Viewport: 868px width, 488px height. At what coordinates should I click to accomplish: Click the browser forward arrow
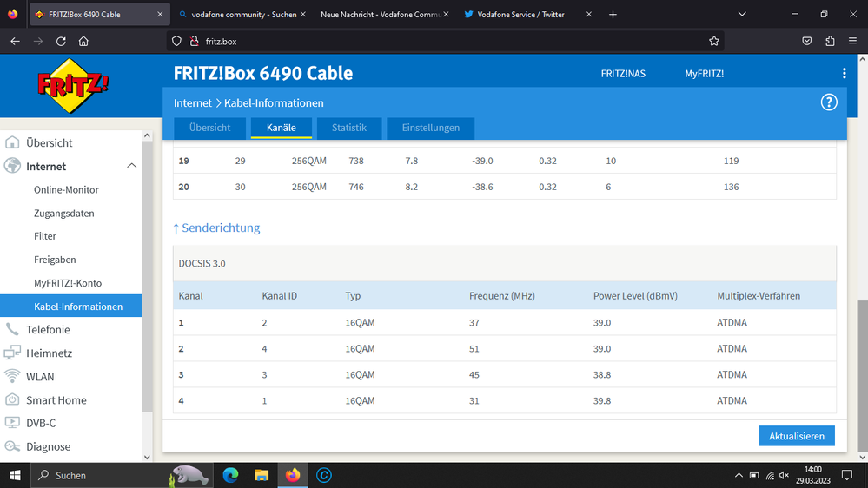[x=37, y=42]
